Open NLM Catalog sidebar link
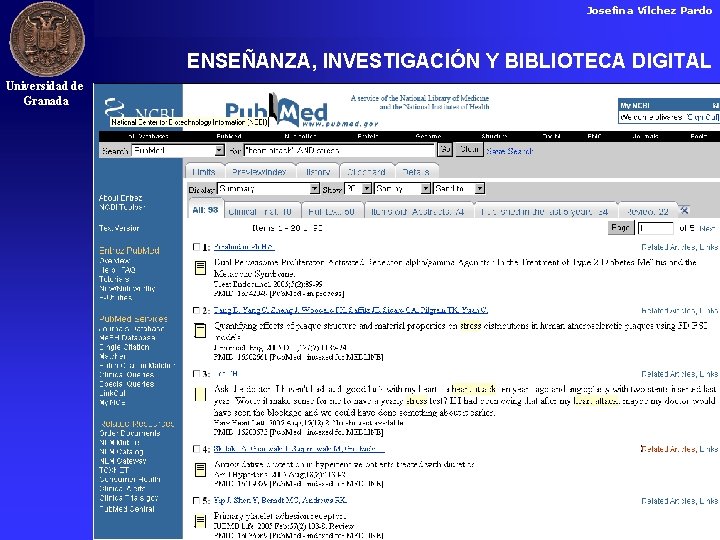 (121, 451)
